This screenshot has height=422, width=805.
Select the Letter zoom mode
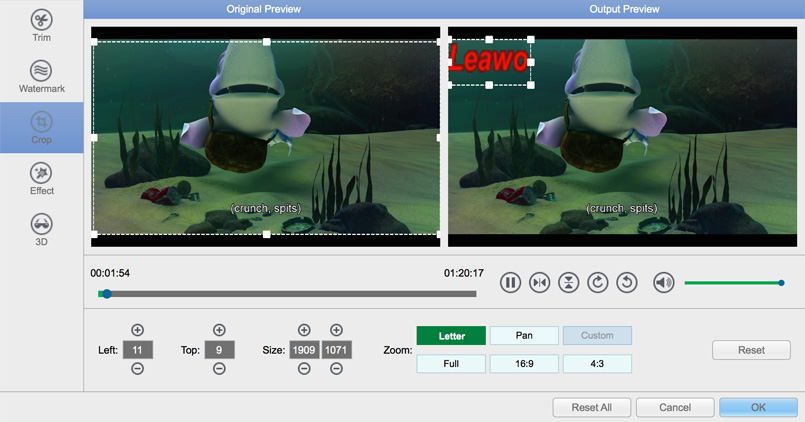(451, 336)
